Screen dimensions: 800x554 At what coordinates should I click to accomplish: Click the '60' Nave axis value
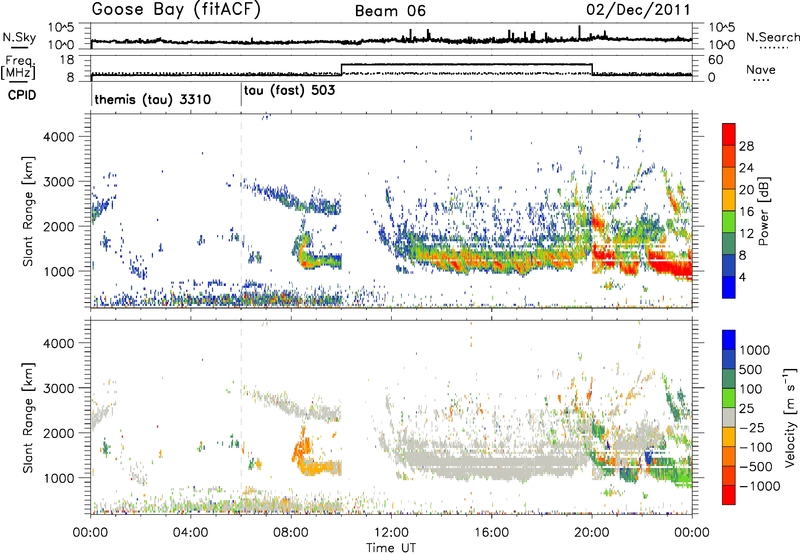716,60
